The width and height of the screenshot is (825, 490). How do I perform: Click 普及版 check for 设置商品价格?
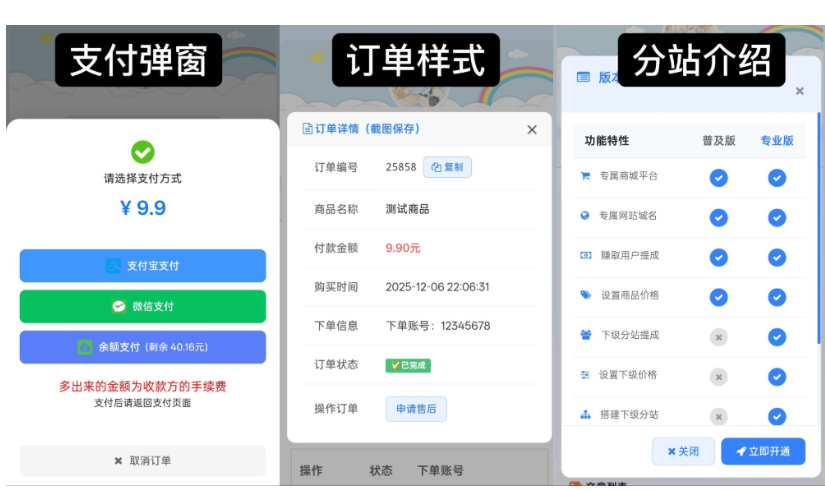719,297
